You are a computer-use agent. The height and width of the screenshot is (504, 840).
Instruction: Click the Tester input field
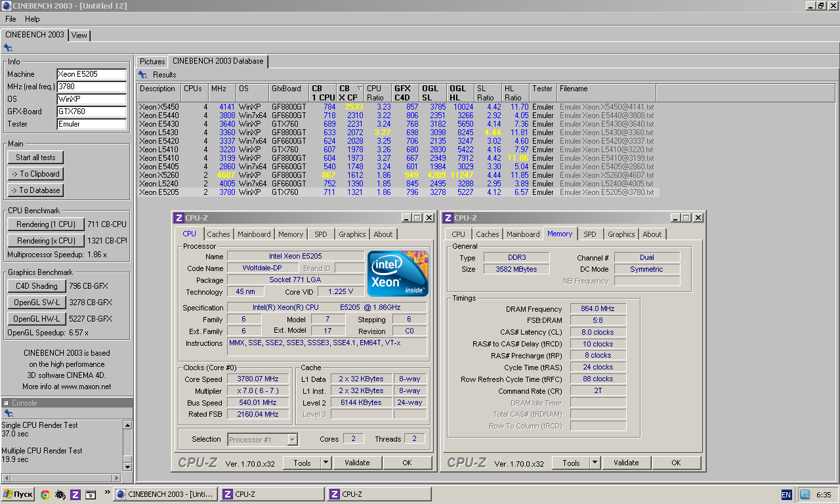tap(91, 124)
